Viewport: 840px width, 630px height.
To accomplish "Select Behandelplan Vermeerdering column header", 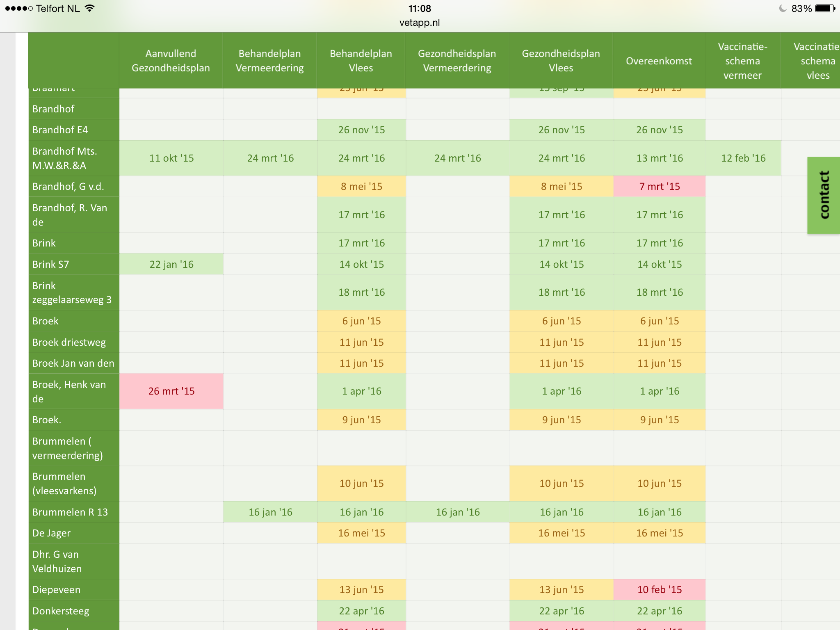I will (270, 61).
